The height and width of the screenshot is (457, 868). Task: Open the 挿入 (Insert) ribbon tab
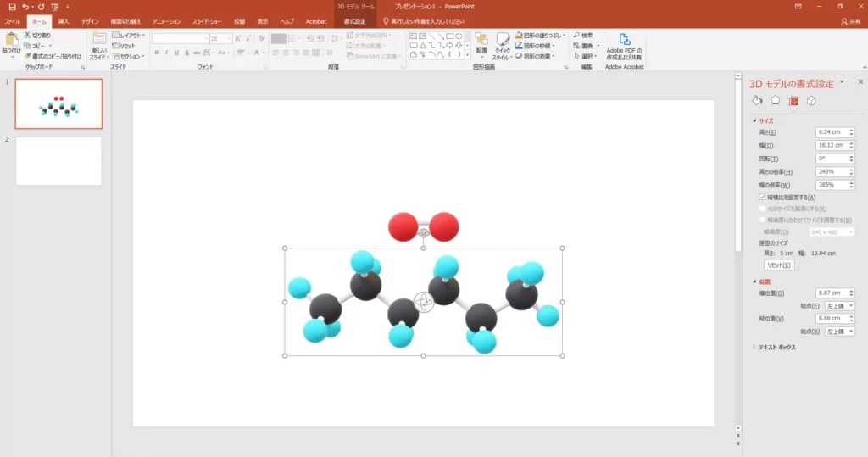(x=64, y=20)
